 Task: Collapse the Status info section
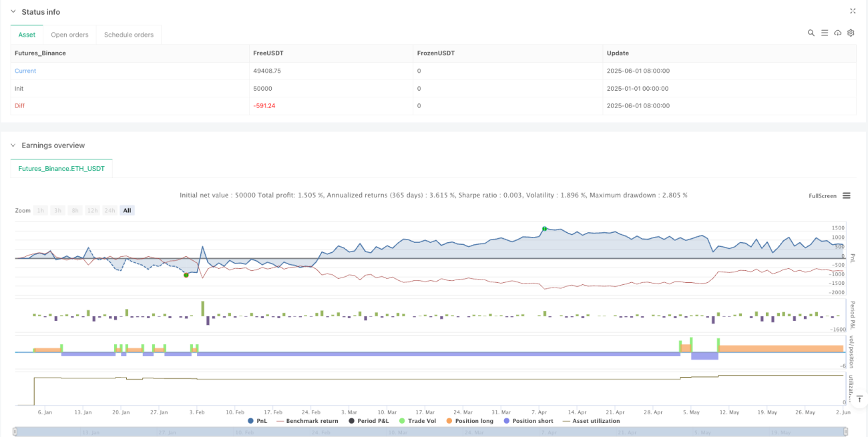point(13,12)
